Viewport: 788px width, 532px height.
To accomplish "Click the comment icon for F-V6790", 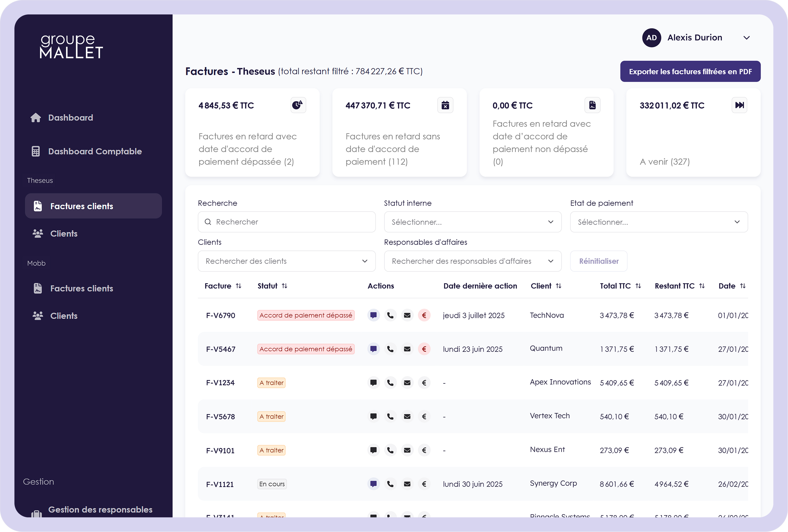I will (x=373, y=315).
